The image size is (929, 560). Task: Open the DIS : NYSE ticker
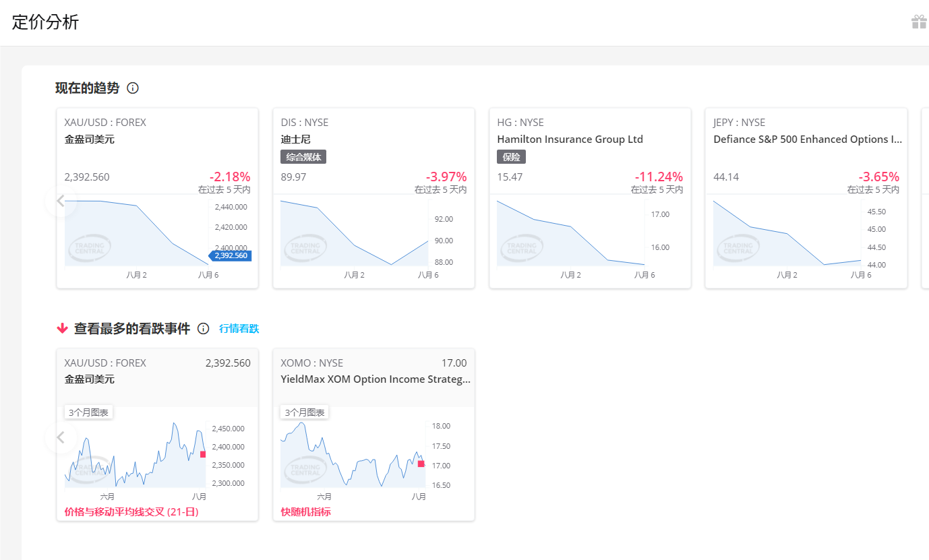[x=305, y=123]
